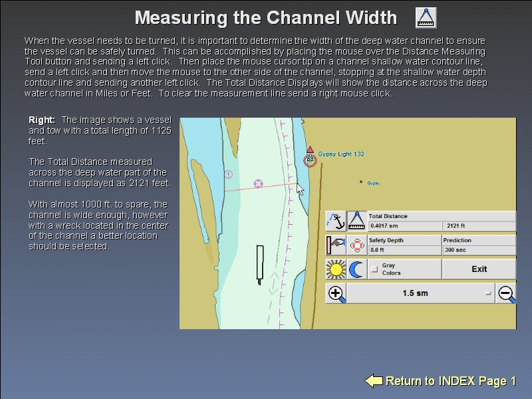Click the life ring icon
The width and height of the screenshot is (532, 399).
357,245
